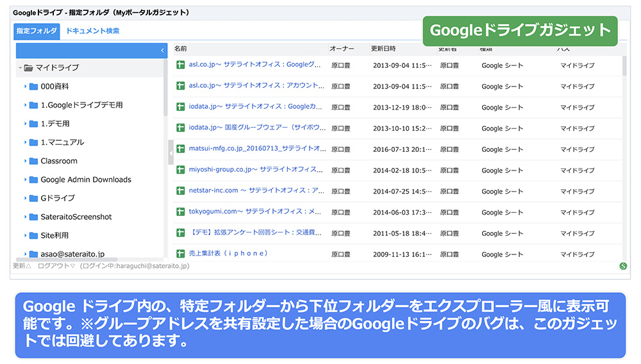Collapse the マイドライブ tree node arrow
The height and width of the screenshot is (364, 641).
tap(20, 68)
